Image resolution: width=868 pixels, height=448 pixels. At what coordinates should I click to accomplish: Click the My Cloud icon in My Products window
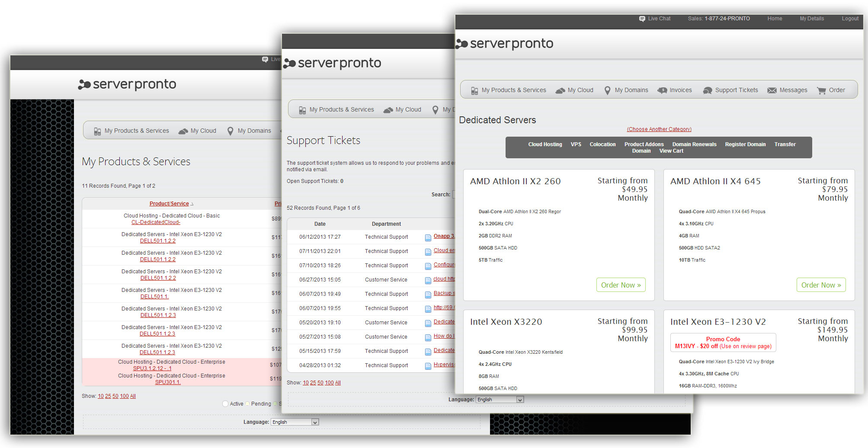click(x=183, y=131)
